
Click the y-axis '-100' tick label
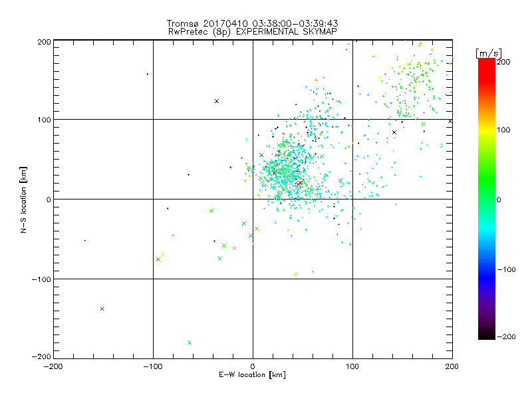41,279
